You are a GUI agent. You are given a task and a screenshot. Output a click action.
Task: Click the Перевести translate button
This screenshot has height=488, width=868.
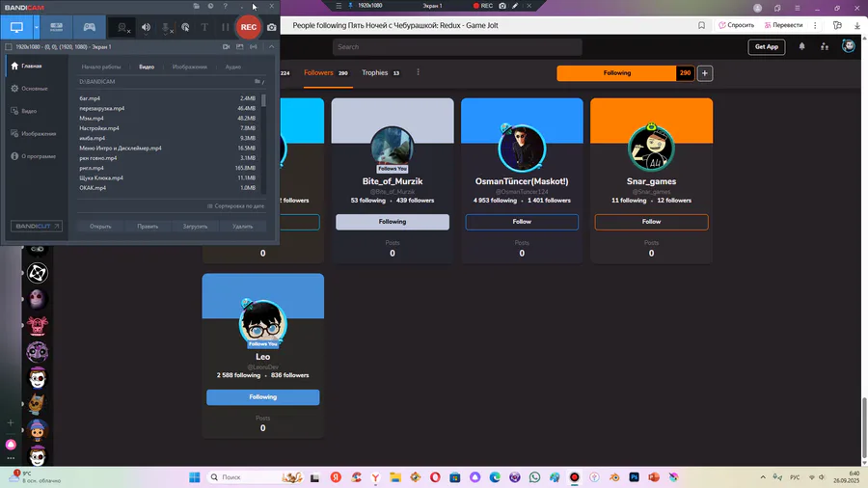click(x=783, y=25)
